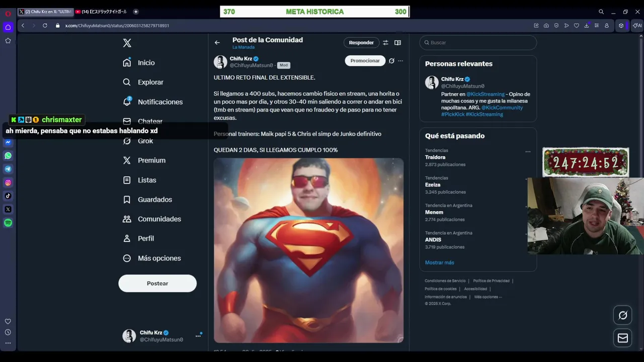Viewport: 644px width, 362px height.
Task: Open Listas
Action: coord(139,180)
